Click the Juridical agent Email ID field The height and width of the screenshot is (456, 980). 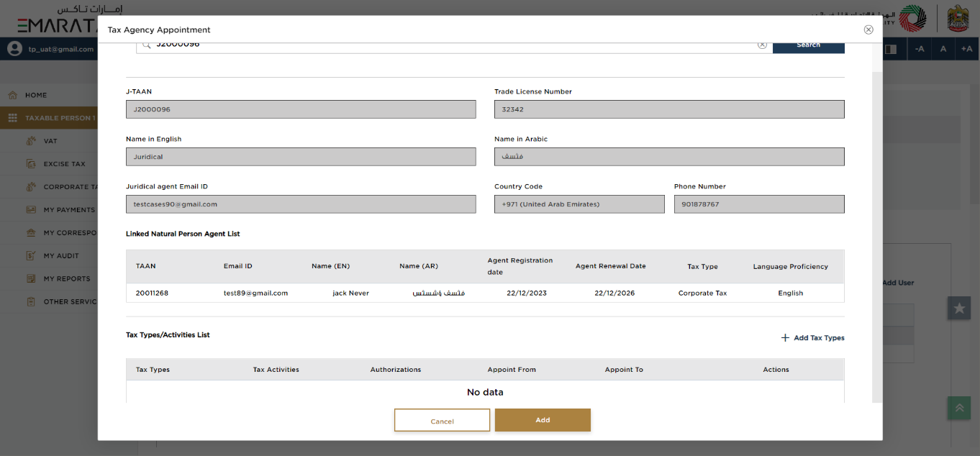(x=301, y=204)
